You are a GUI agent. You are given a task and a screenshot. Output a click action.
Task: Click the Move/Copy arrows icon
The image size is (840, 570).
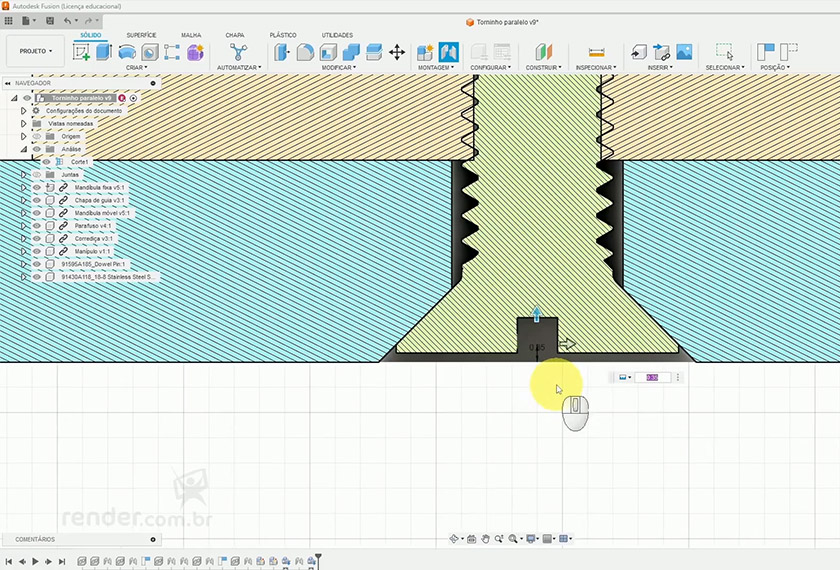(396, 52)
